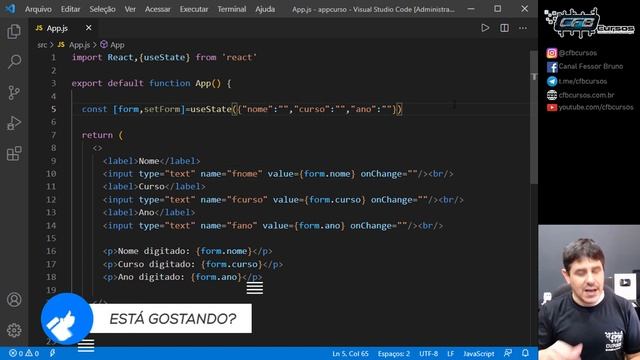
Task: Click the VS Code logo icon
Action: click(10, 9)
